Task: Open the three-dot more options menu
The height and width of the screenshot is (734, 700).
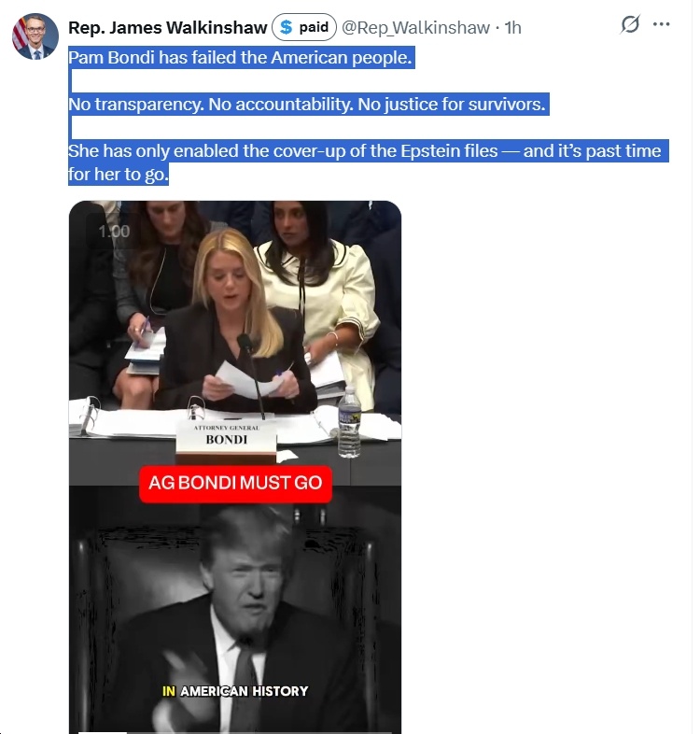Action: [x=661, y=24]
